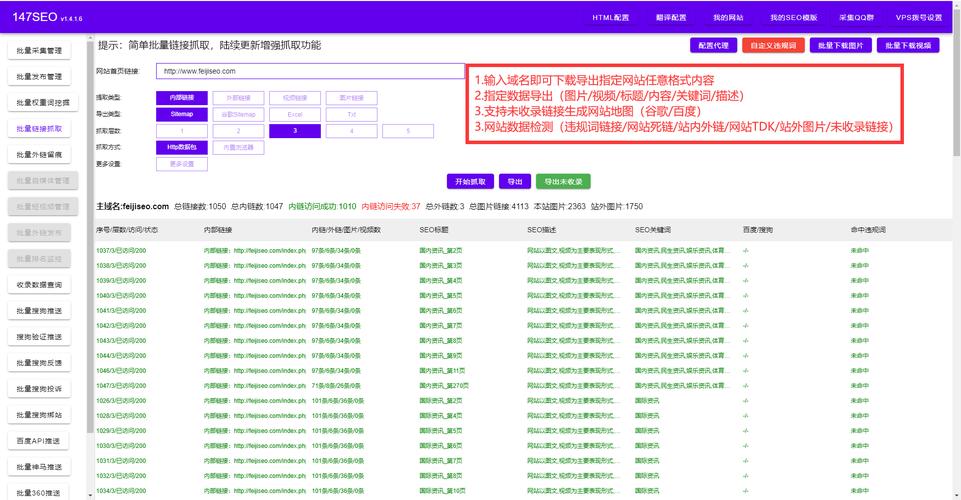Select 内部链接 crawl type

[x=181, y=98]
